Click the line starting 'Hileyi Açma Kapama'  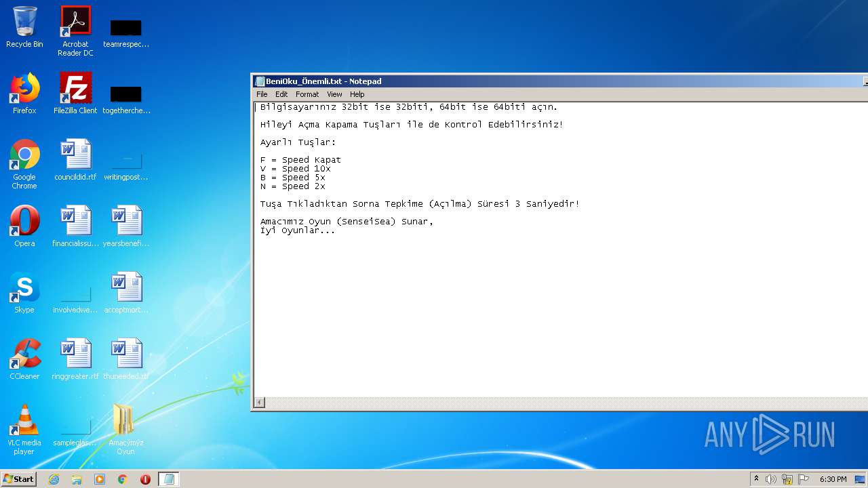pos(412,125)
